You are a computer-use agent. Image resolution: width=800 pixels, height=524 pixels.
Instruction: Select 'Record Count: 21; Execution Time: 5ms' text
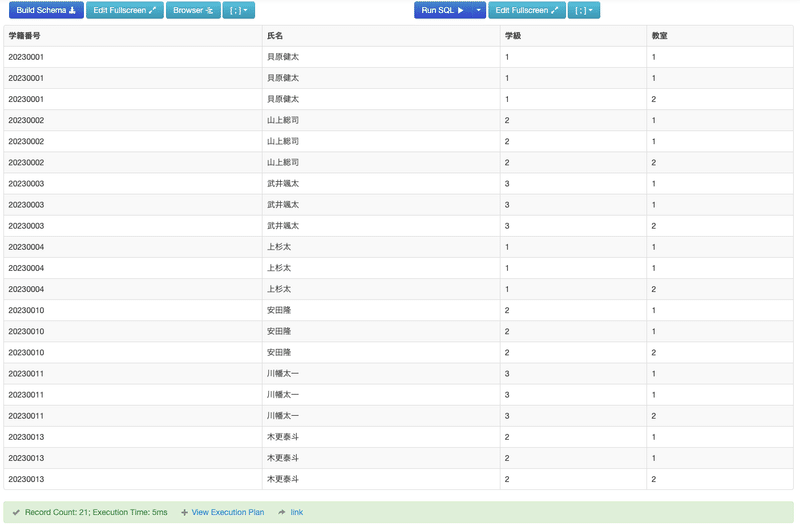tap(96, 512)
